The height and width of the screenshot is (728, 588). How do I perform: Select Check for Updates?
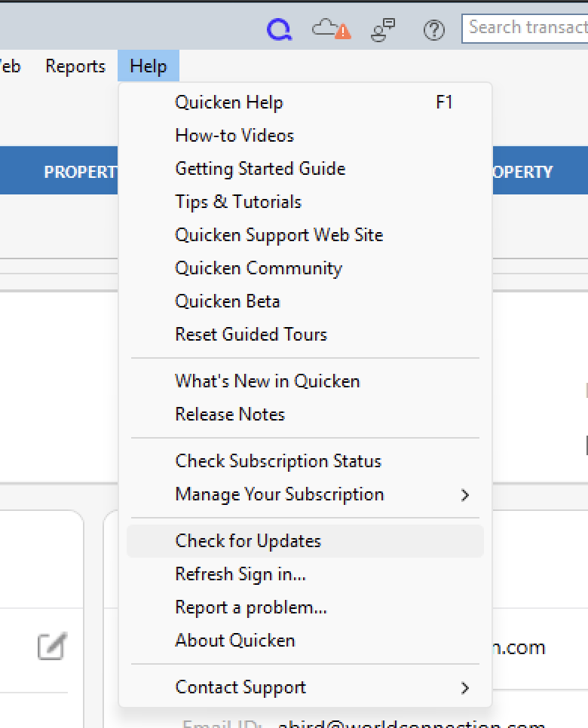[x=248, y=541]
